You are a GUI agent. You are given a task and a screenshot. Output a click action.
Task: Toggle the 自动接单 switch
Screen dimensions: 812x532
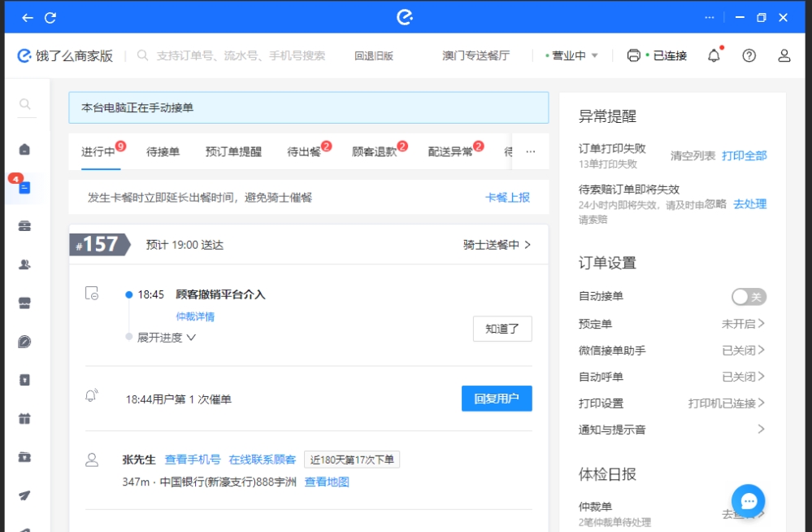[x=749, y=297]
